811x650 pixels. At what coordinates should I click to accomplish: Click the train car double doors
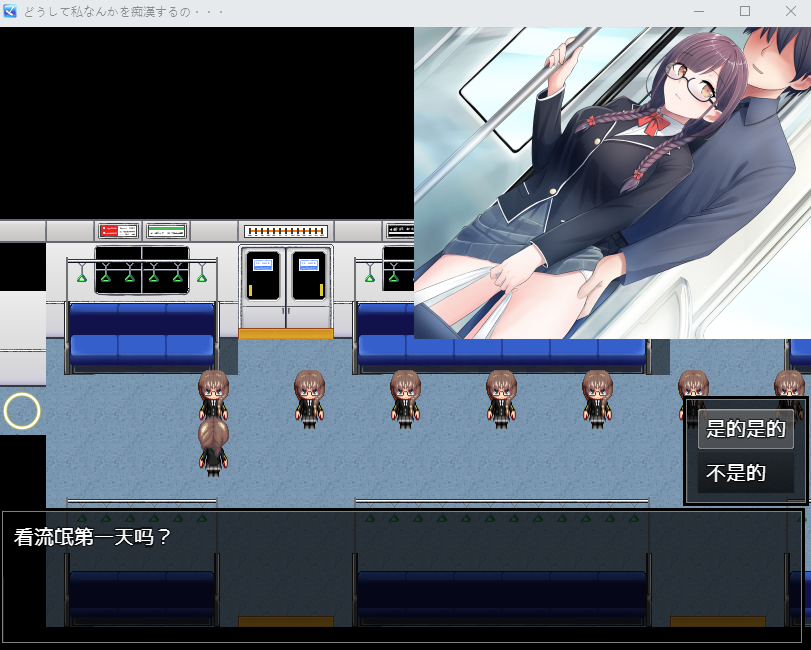coord(286,288)
